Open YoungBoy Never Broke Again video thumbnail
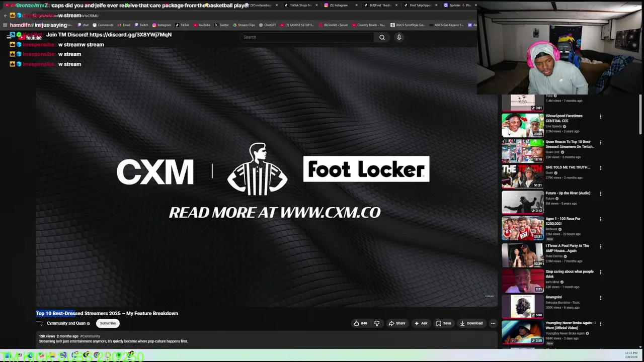The width and height of the screenshot is (644, 362). click(522, 332)
